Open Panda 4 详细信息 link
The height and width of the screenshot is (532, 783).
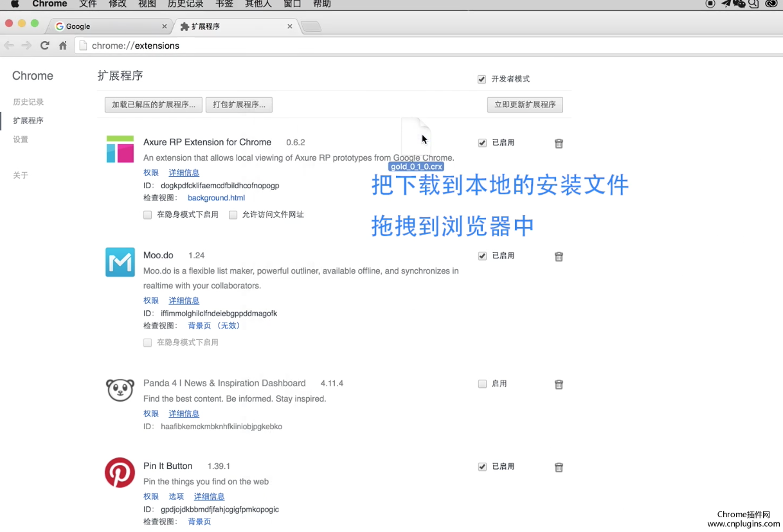184,414
